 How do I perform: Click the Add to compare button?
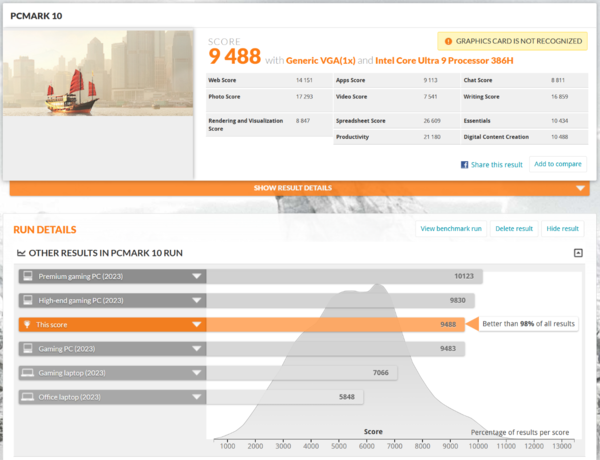coord(558,164)
